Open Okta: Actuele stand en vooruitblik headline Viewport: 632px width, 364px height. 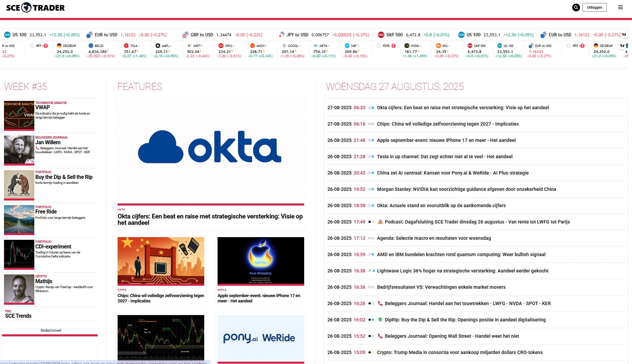[x=441, y=205]
